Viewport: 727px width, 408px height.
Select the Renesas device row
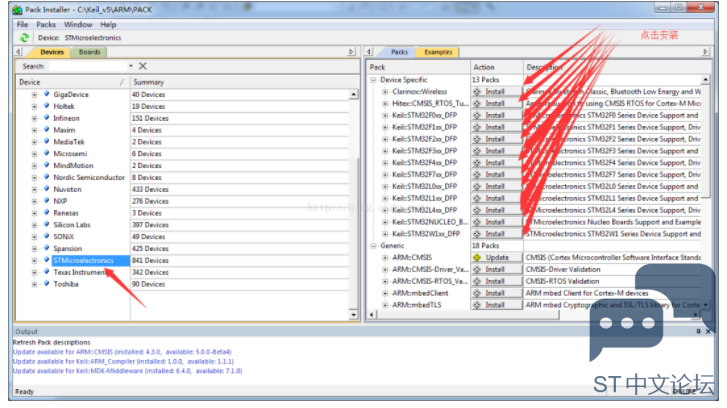coord(182,213)
